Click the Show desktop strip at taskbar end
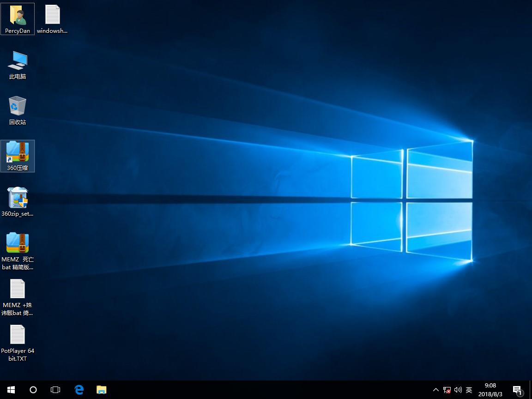This screenshot has height=399, width=532. click(x=530, y=390)
